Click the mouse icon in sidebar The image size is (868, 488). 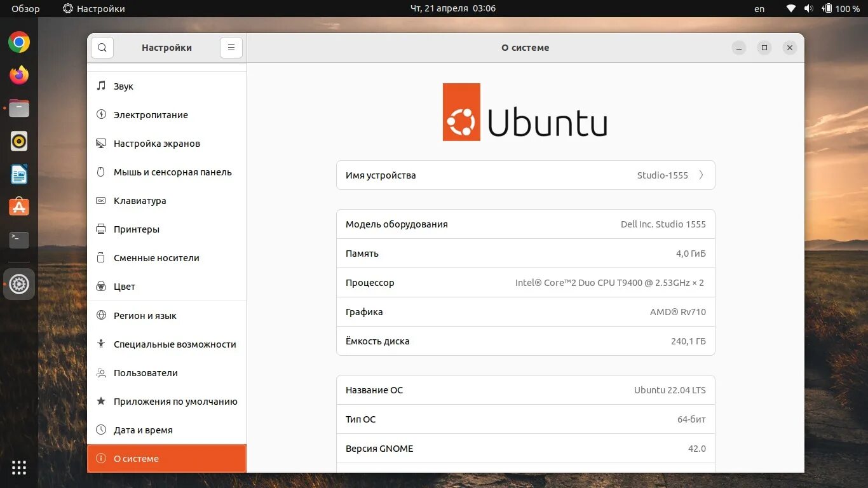101,172
